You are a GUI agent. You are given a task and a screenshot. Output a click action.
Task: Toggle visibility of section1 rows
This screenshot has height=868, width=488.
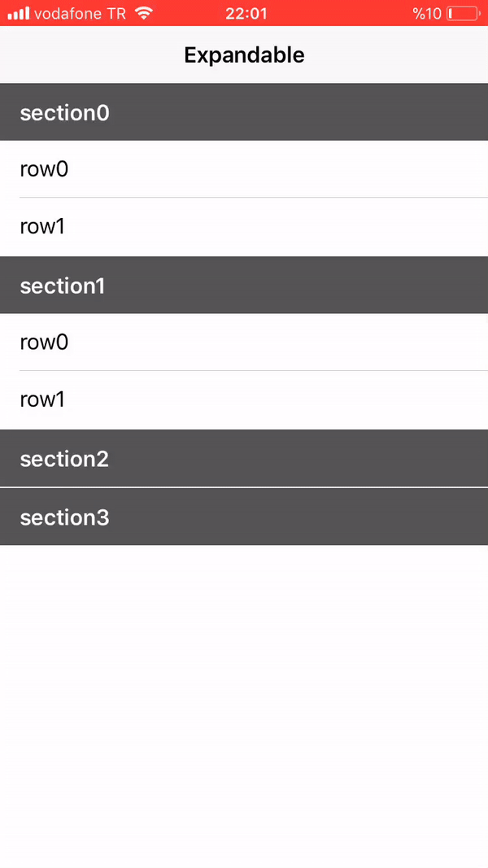tap(244, 285)
